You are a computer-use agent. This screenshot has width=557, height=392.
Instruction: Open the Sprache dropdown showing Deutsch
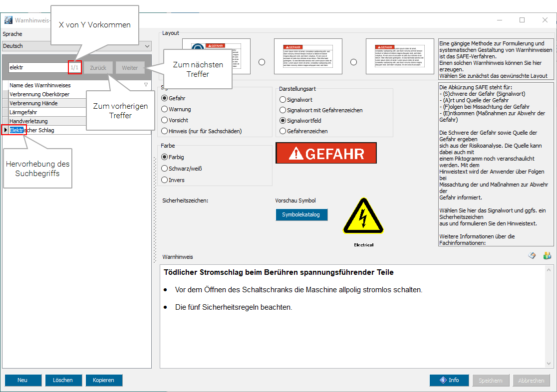(76, 46)
